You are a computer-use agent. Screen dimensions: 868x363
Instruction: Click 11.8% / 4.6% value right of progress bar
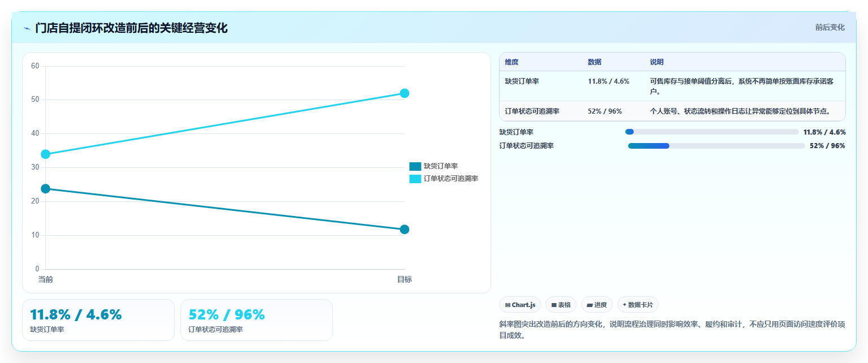tap(824, 132)
